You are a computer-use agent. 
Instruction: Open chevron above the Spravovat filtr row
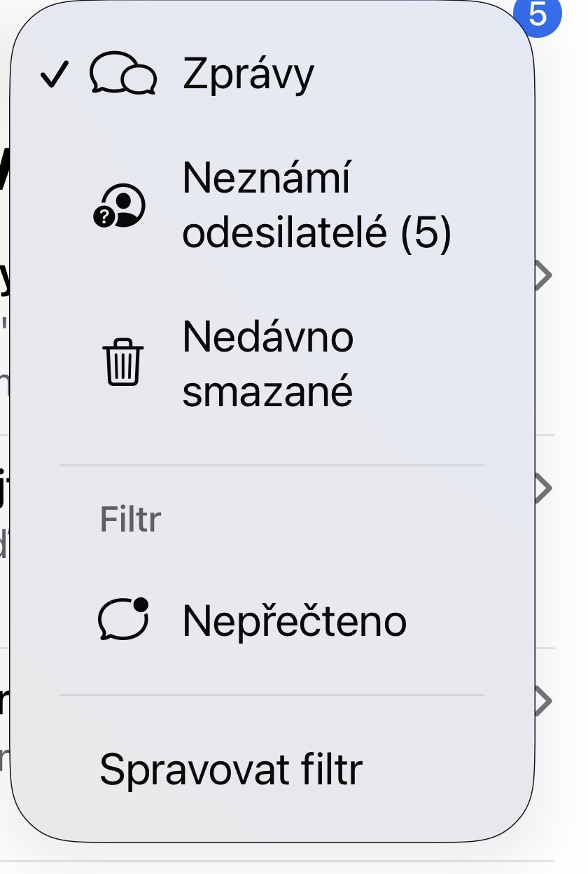coord(542,701)
